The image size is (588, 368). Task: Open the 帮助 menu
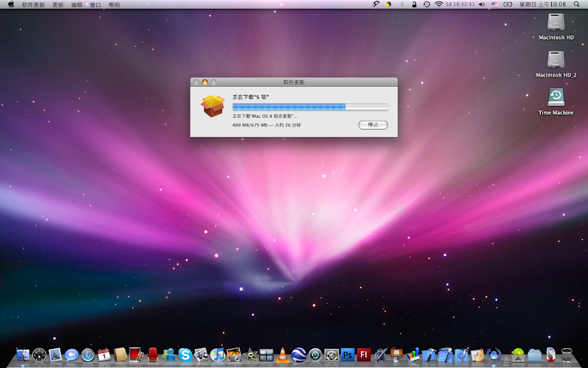115,4
